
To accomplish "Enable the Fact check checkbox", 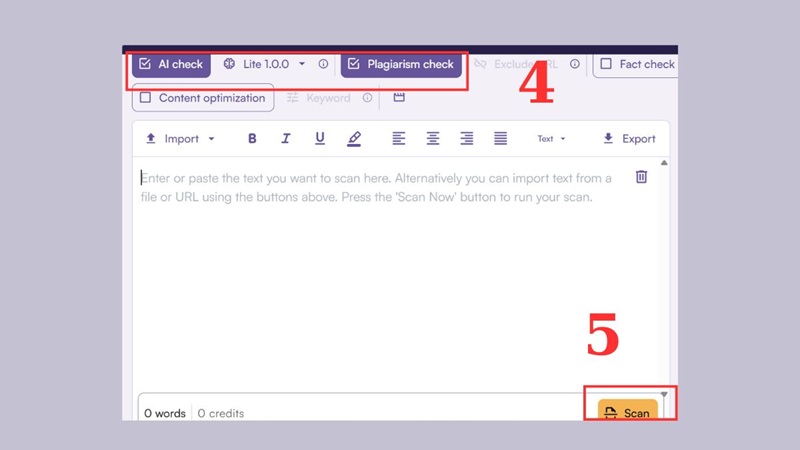I will pyautogui.click(x=606, y=64).
